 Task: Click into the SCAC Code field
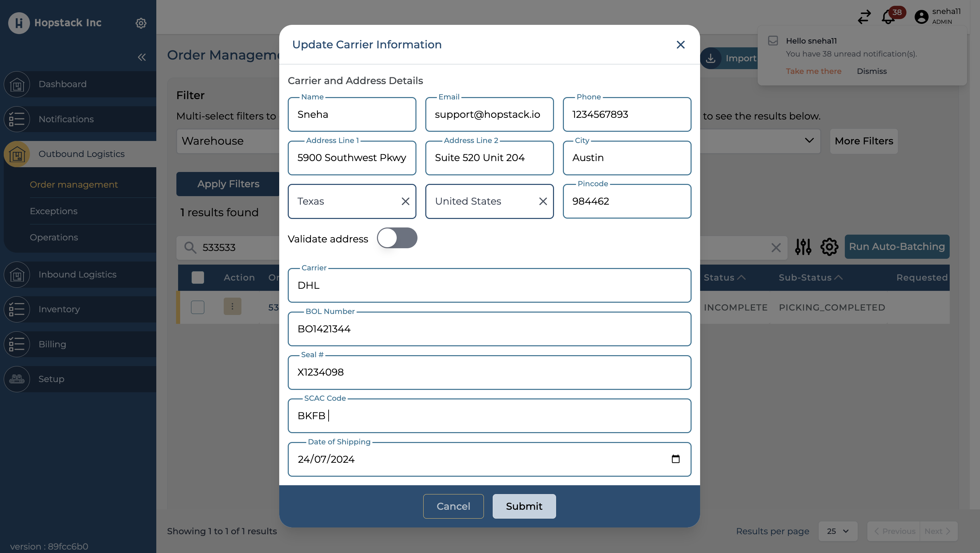click(489, 416)
